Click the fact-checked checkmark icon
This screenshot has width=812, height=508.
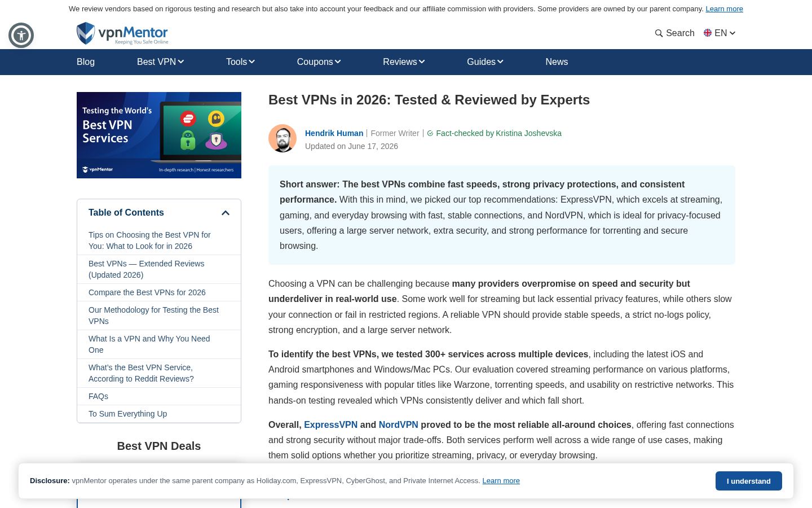(x=430, y=134)
